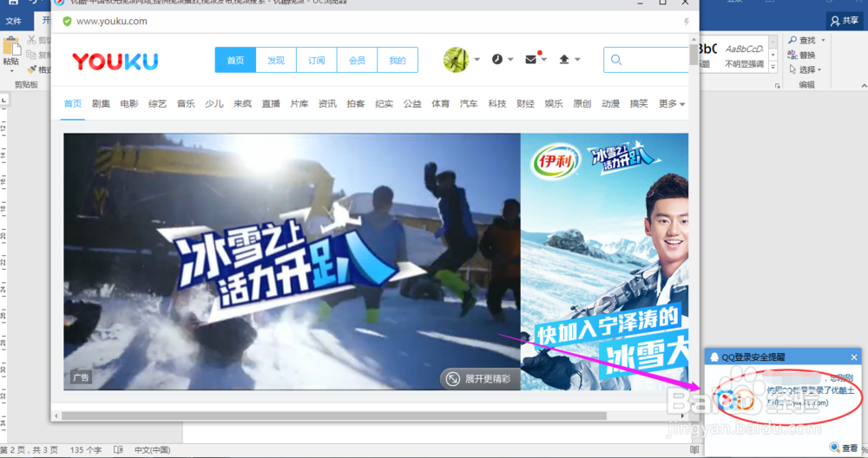The width and height of the screenshot is (868, 458).
Task: Click the YOUKU logo
Action: click(x=115, y=61)
